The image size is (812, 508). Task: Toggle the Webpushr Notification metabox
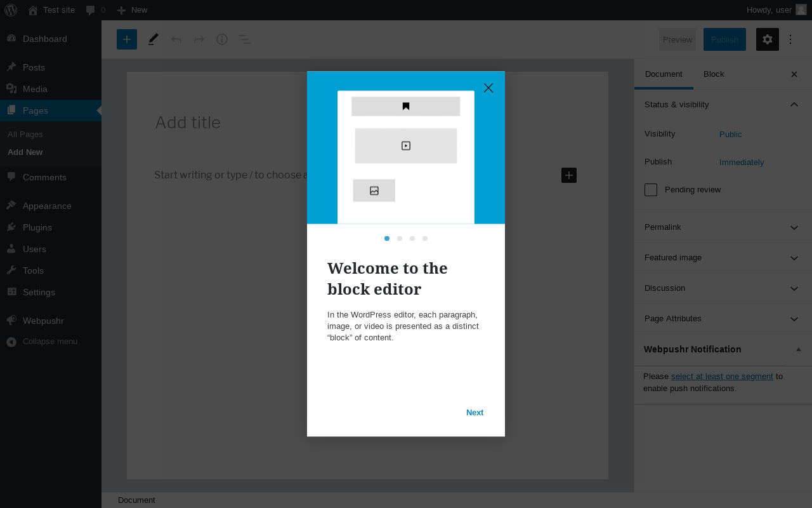(x=799, y=349)
